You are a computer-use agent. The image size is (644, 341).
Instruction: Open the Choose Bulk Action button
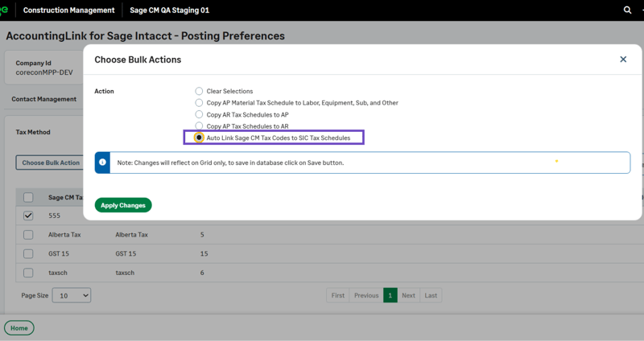51,162
